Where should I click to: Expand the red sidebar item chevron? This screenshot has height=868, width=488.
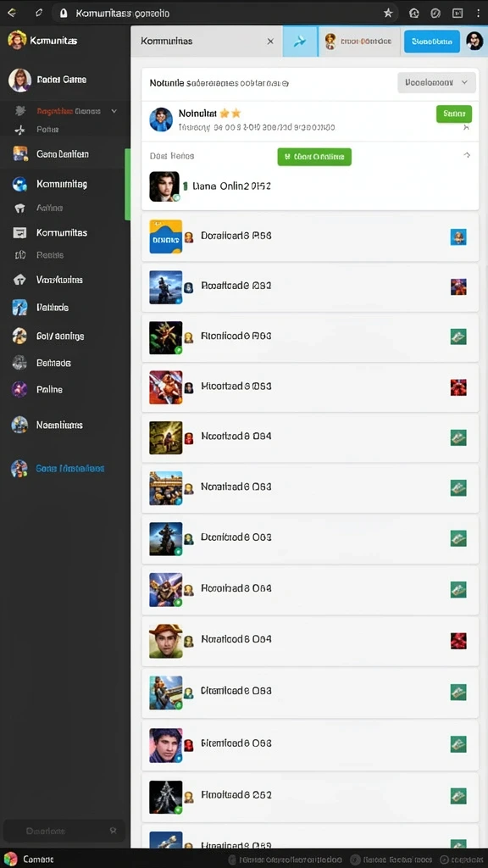[114, 111]
